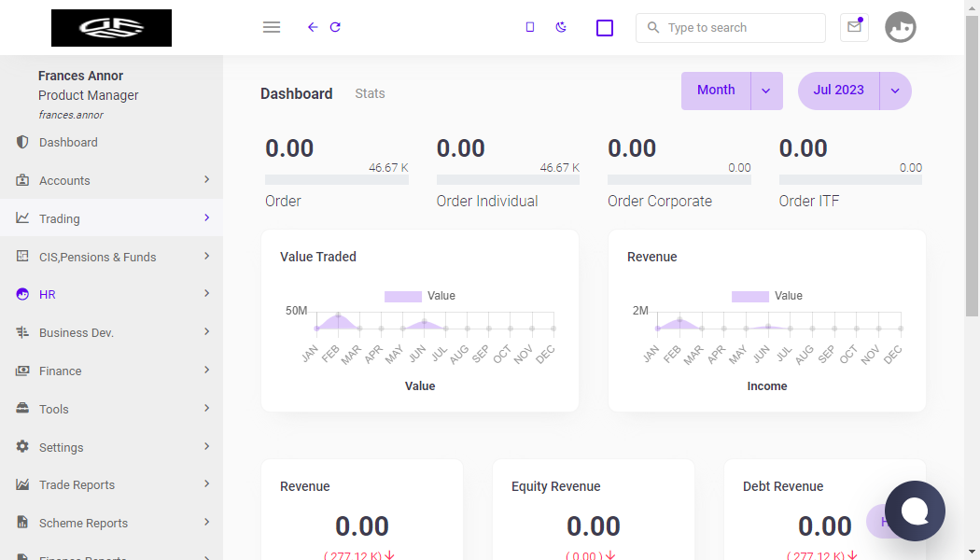Expand CIS, Pensions & Funds chevron
This screenshot has width=980, height=560.
(207, 257)
